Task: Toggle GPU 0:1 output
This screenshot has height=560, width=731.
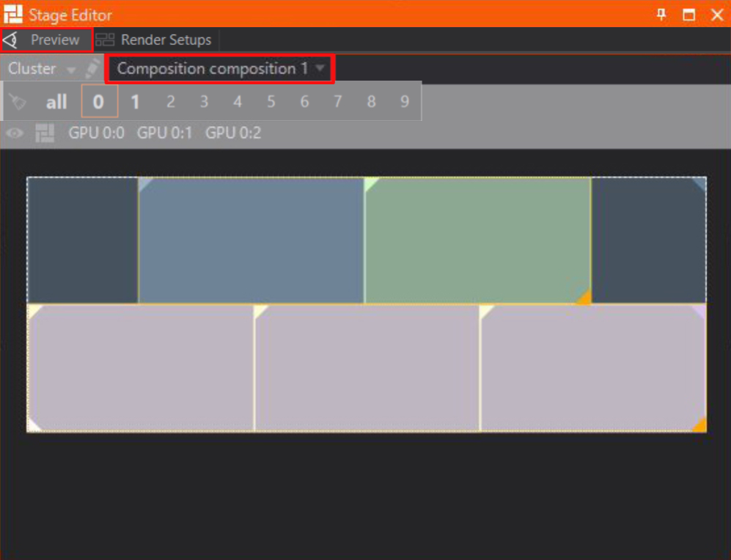Action: point(164,133)
